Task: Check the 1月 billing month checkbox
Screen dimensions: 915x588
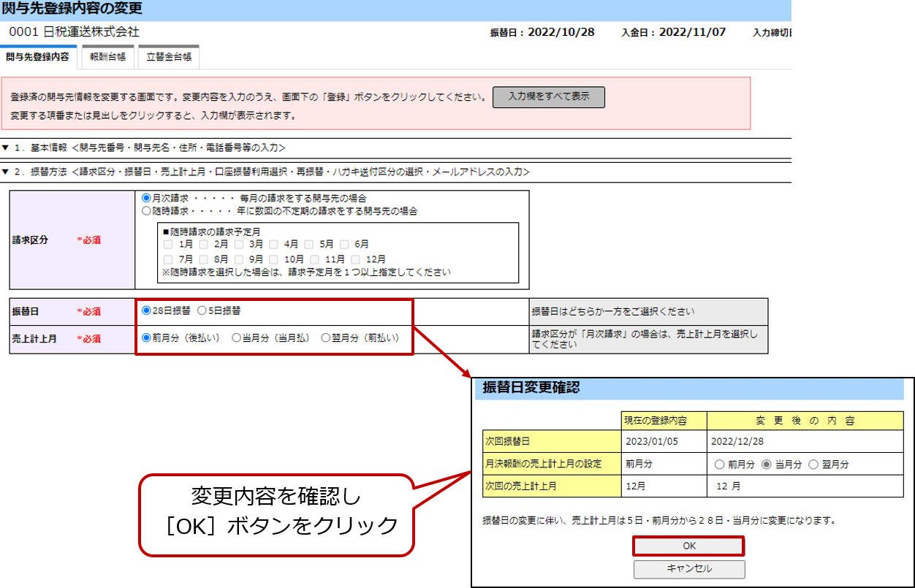Action: pyautogui.click(x=169, y=245)
